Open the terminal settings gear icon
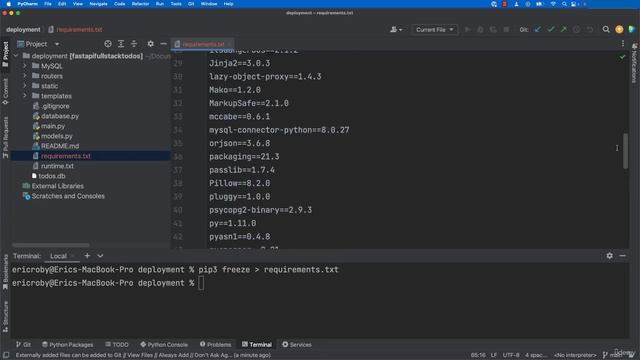The image size is (640, 360). 609,256
